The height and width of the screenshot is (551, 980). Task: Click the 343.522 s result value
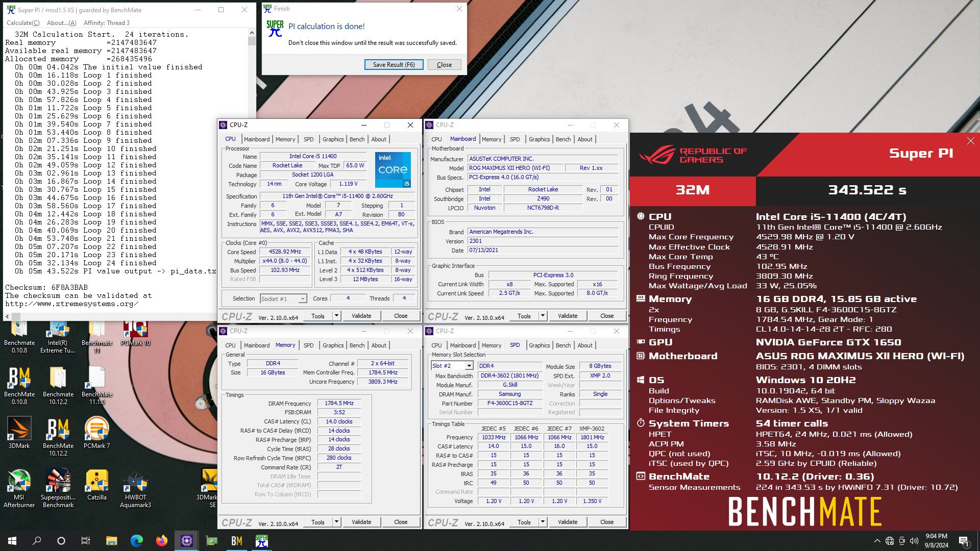(x=867, y=190)
